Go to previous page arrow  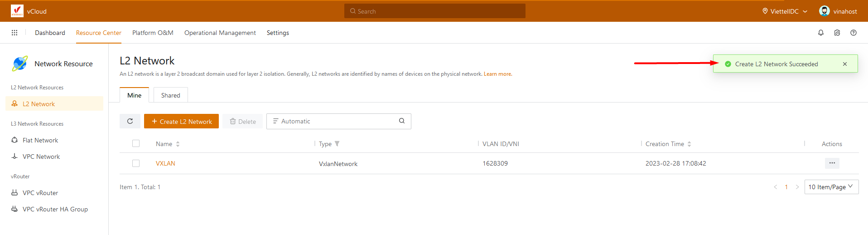click(776, 187)
